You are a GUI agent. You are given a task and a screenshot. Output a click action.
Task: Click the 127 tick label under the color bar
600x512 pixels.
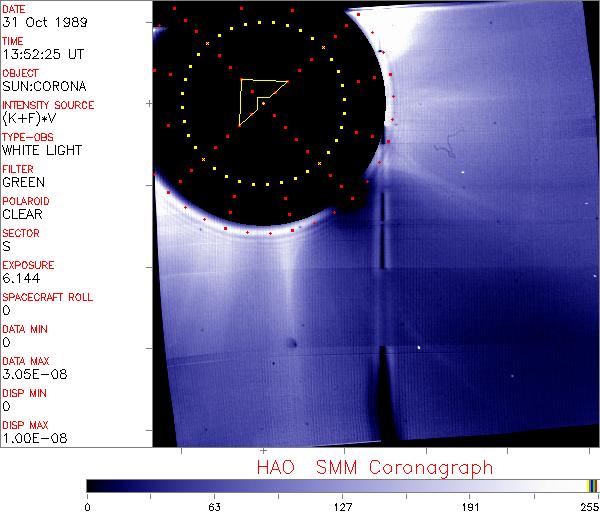point(342,505)
